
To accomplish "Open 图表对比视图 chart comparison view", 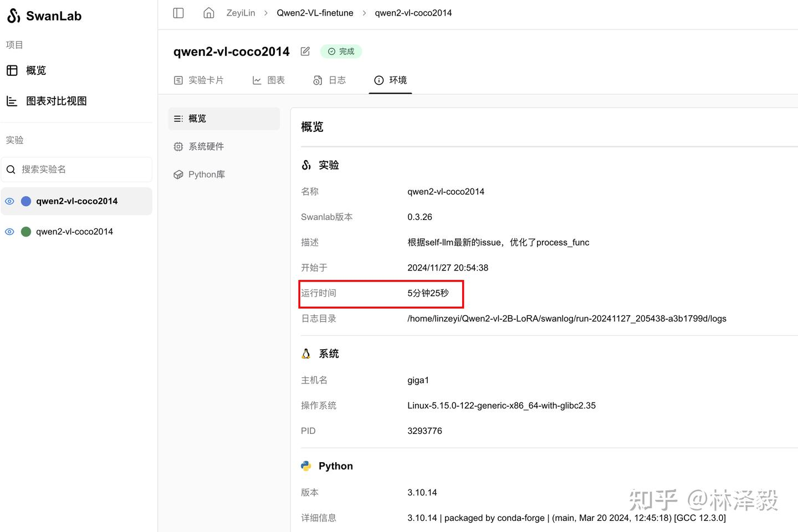I will point(55,101).
